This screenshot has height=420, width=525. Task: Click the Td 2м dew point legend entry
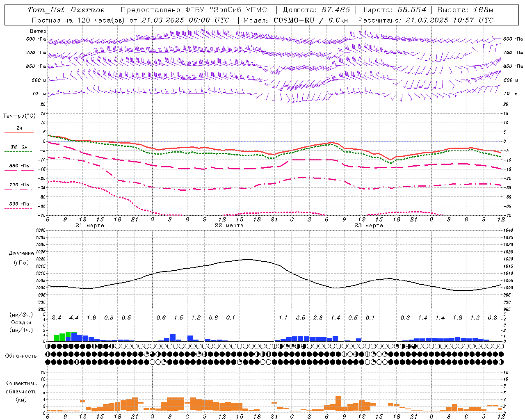[x=19, y=147]
